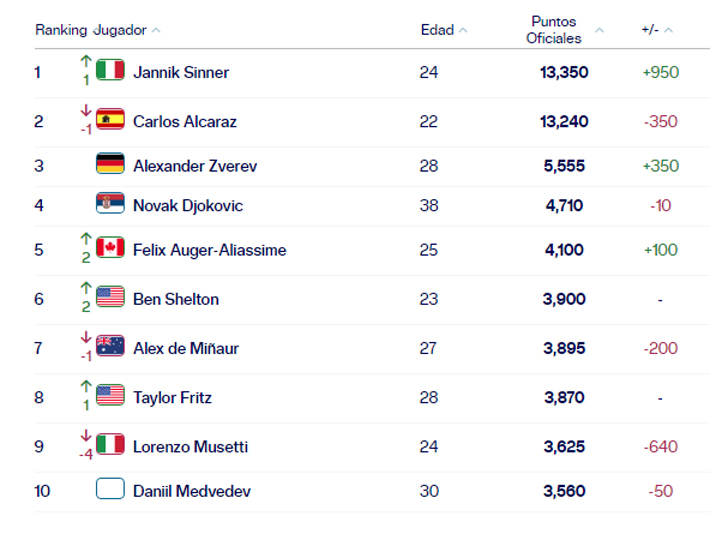Click the Italian flag next to Jannik Sinner
The height and width of the screenshot is (546, 710).
click(x=110, y=71)
